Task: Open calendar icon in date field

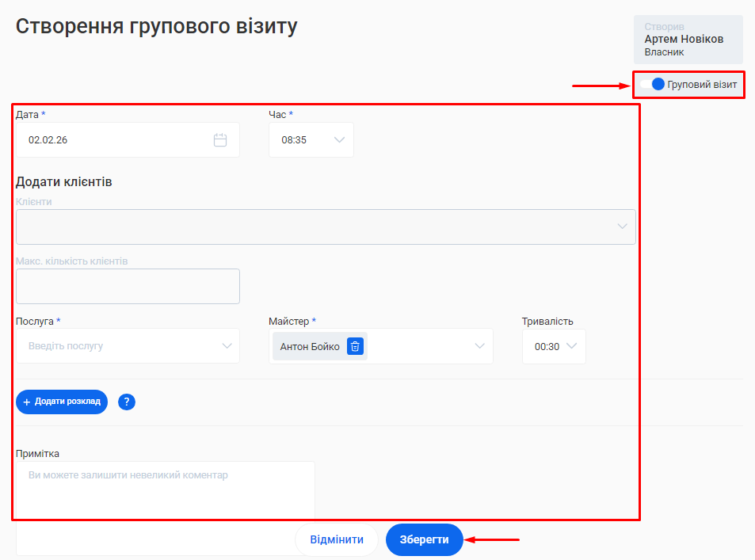Action: click(220, 140)
